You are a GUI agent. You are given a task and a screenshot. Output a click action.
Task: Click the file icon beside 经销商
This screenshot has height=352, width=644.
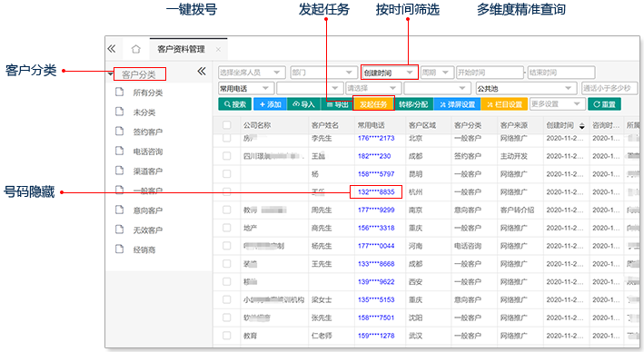(120, 249)
